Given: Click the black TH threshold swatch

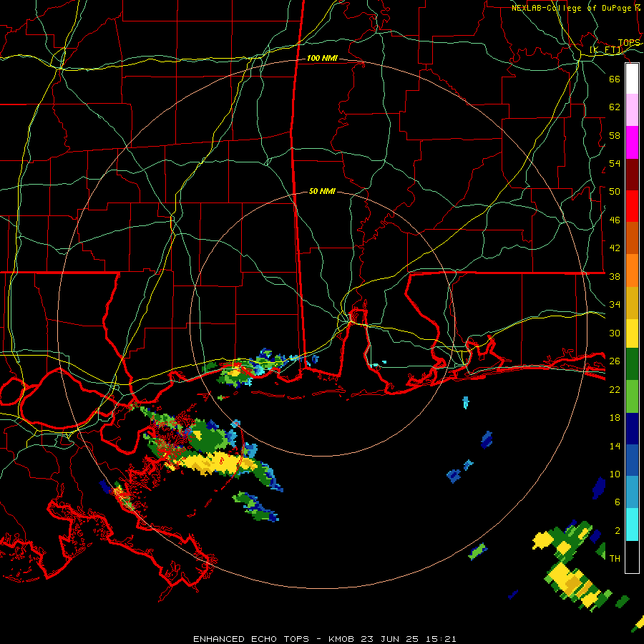Looking at the screenshot, I should 632,557.
